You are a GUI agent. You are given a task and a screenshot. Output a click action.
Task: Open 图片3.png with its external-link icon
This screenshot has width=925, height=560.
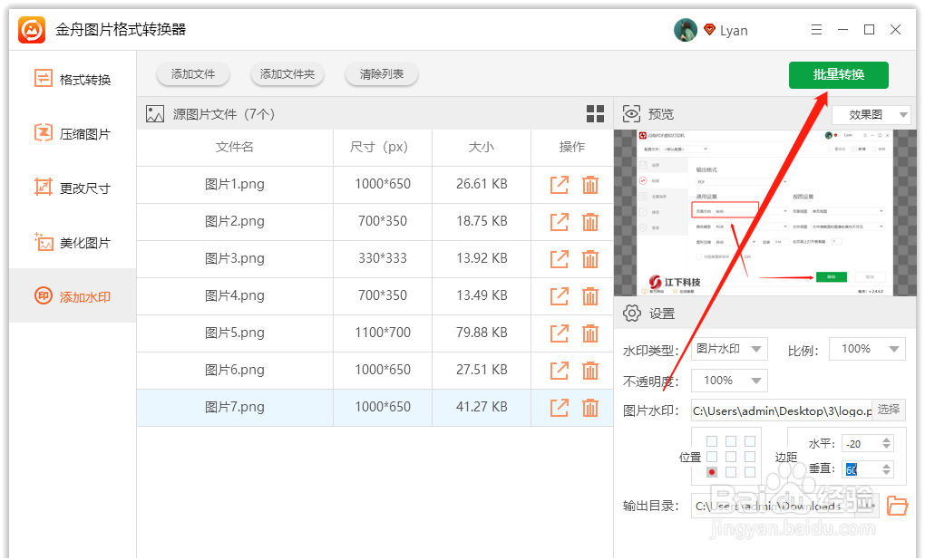pyautogui.click(x=559, y=258)
